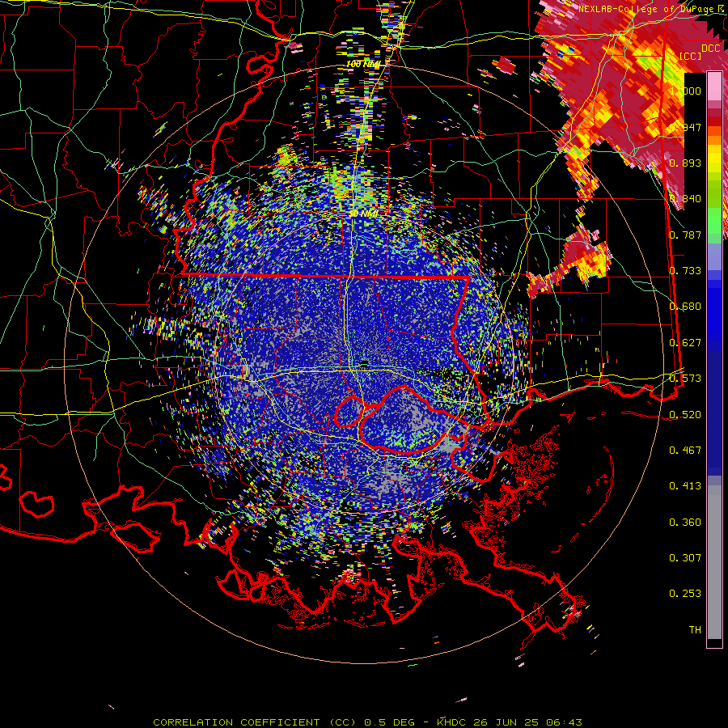Image resolution: width=728 pixels, height=728 pixels.
Task: Click the 50 NMI range ring label
Action: pyautogui.click(x=363, y=214)
